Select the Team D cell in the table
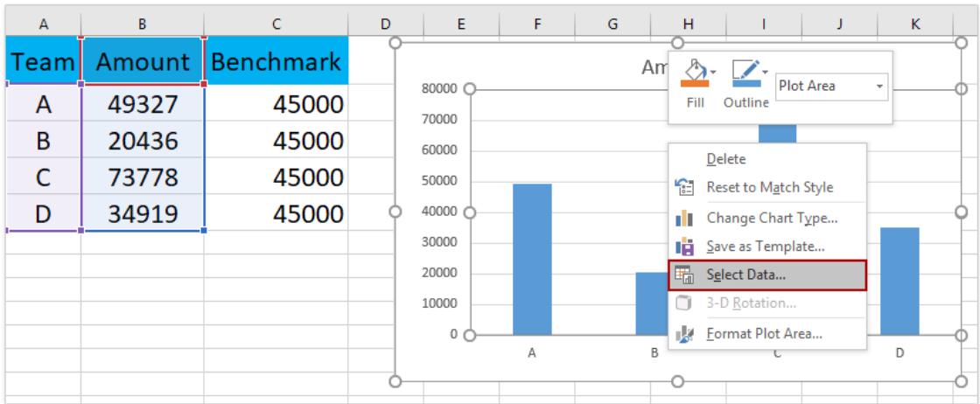 [x=43, y=213]
